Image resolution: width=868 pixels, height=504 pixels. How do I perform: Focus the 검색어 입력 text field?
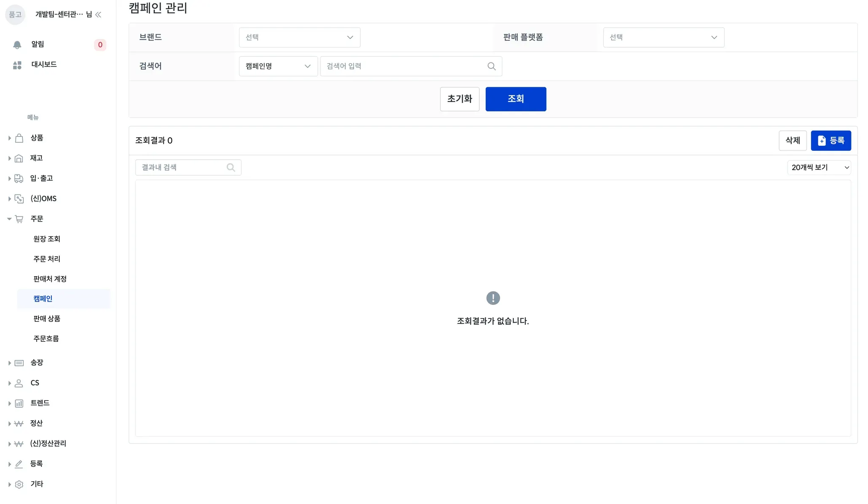pyautogui.click(x=403, y=66)
